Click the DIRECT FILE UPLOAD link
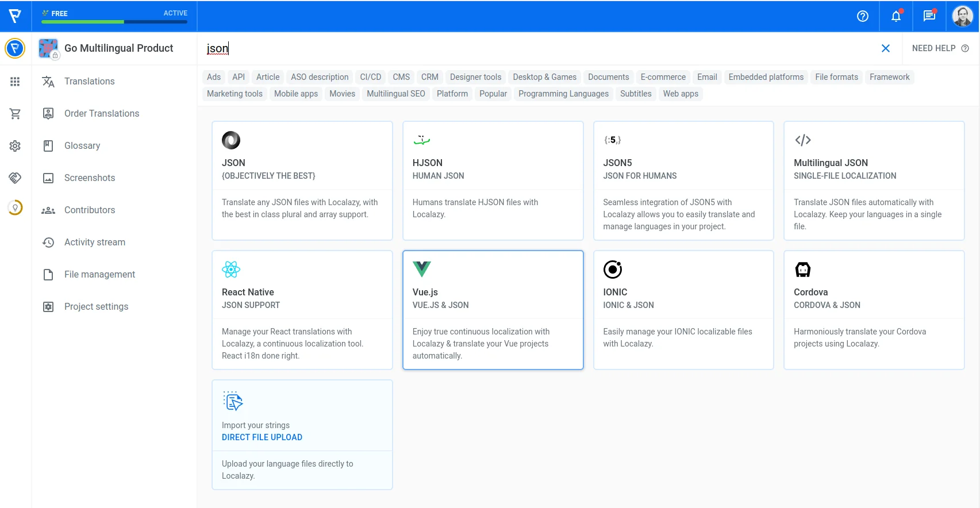Screen dimensions: 980x508 point(262,437)
